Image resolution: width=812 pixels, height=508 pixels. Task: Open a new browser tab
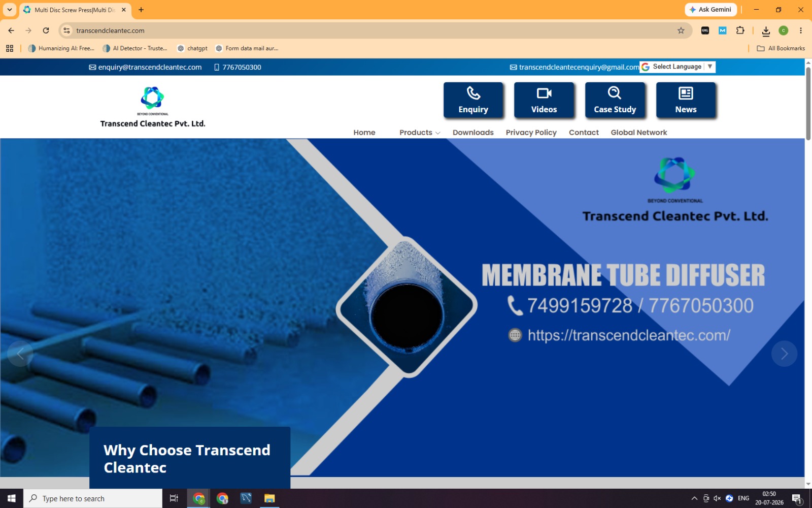pos(141,10)
